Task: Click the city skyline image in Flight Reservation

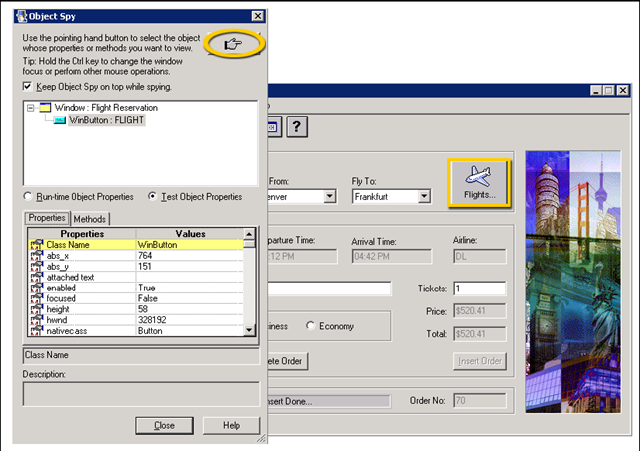Action: (573, 282)
